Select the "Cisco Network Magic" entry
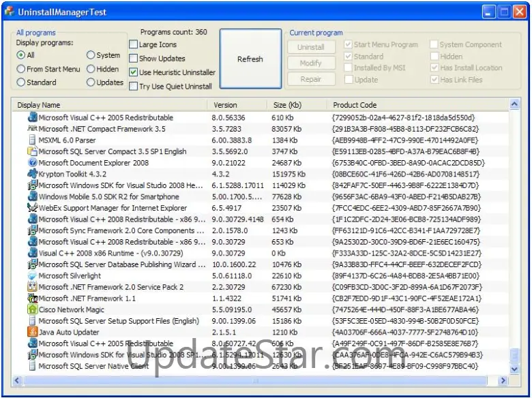 [x=71, y=309]
